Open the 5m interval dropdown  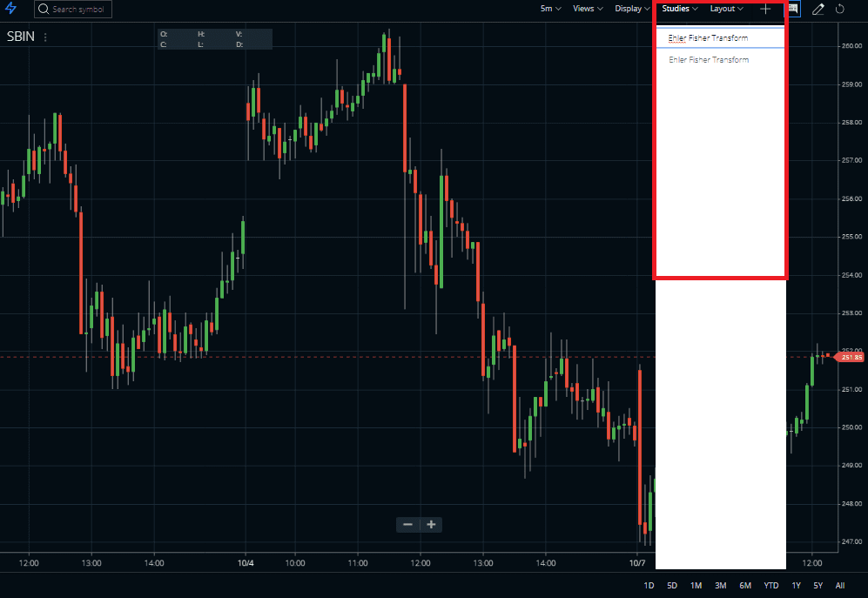(551, 9)
